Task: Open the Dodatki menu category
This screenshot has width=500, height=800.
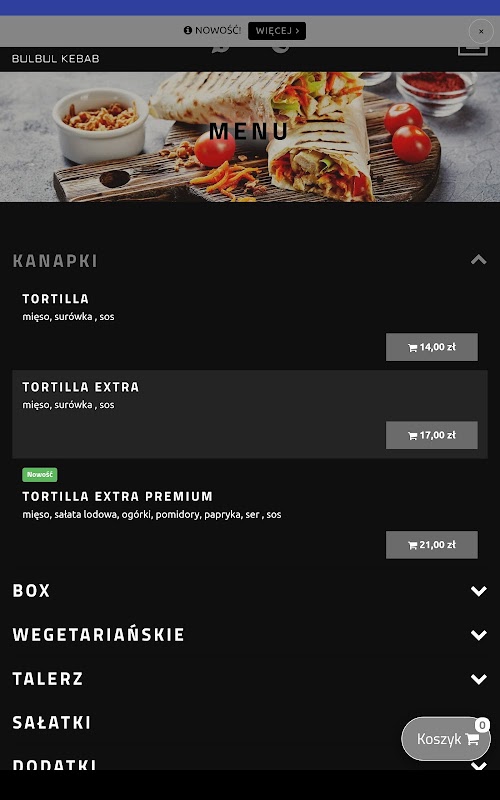Action: pos(54,764)
